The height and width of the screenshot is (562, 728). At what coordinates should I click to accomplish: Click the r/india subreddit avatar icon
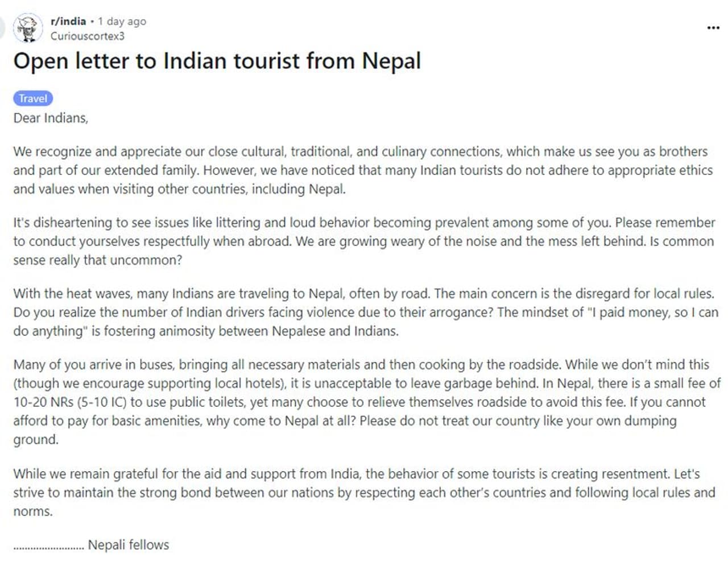pos(27,28)
